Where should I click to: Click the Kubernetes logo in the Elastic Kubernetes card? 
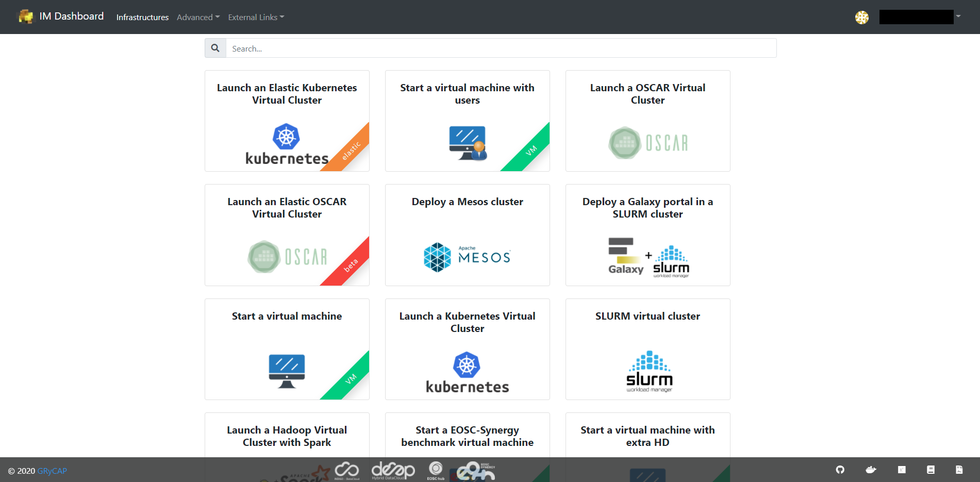(x=287, y=145)
